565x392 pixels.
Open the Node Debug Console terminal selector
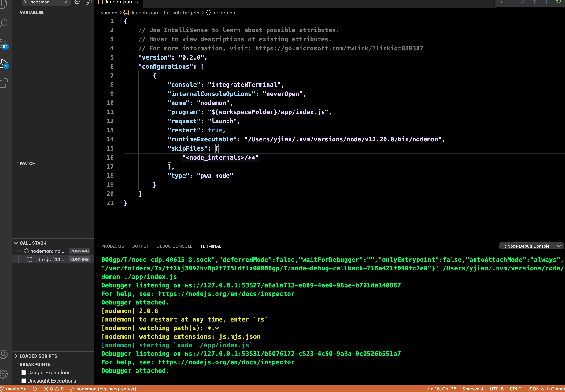(531, 246)
